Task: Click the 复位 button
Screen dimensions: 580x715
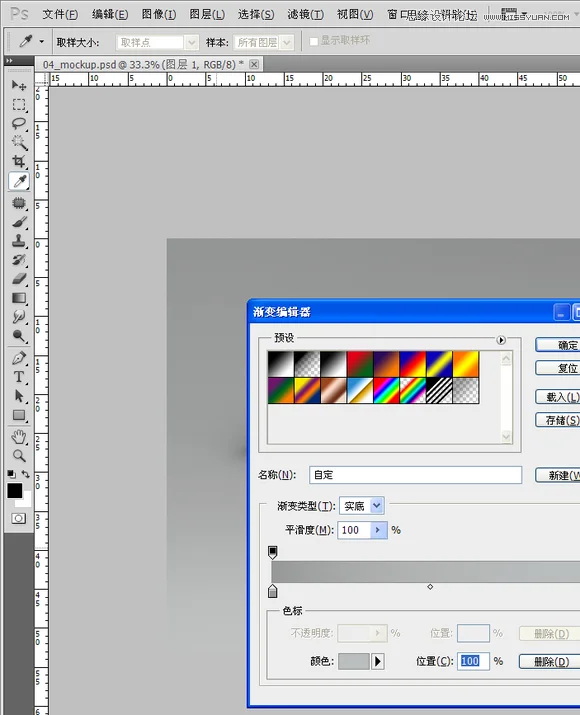Action: (558, 368)
